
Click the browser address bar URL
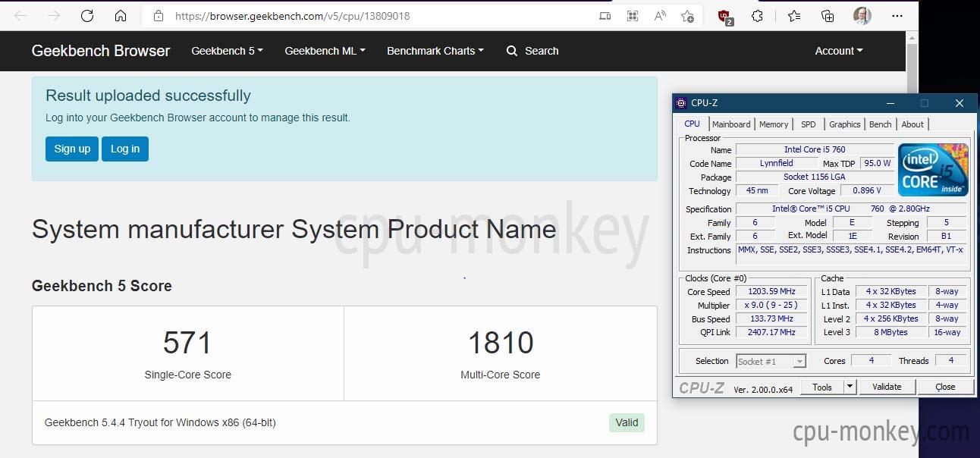292,16
